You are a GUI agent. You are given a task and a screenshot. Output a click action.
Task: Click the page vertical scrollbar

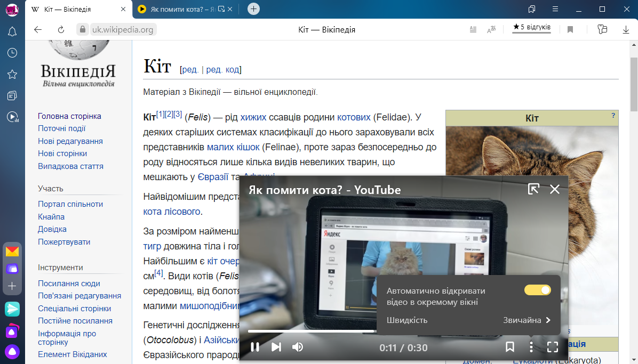tap(634, 85)
